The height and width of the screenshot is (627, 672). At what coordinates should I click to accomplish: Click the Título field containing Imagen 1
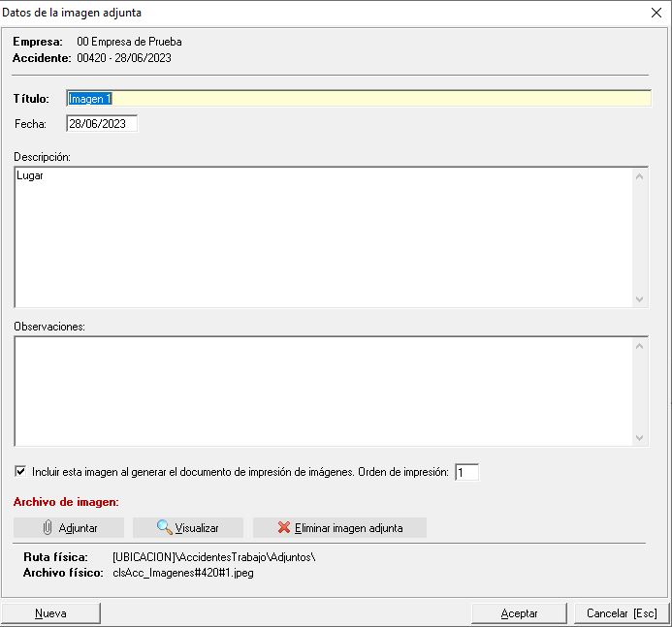click(x=359, y=98)
